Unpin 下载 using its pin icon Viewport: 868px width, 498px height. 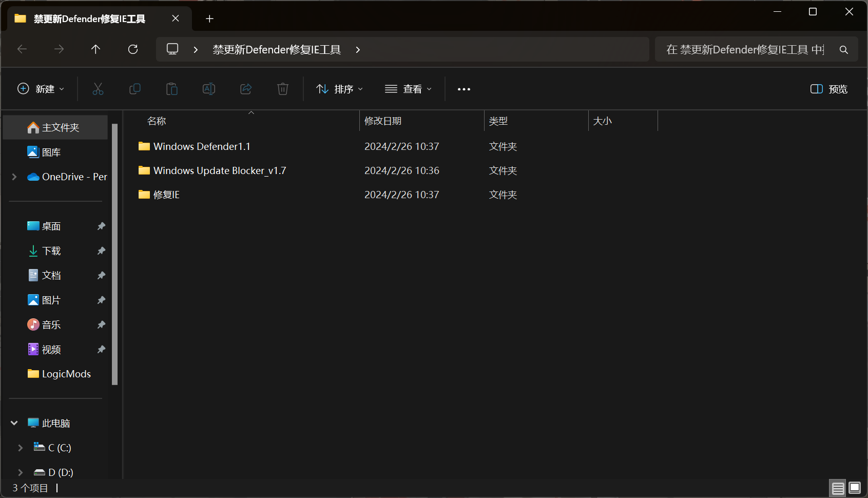pyautogui.click(x=101, y=251)
